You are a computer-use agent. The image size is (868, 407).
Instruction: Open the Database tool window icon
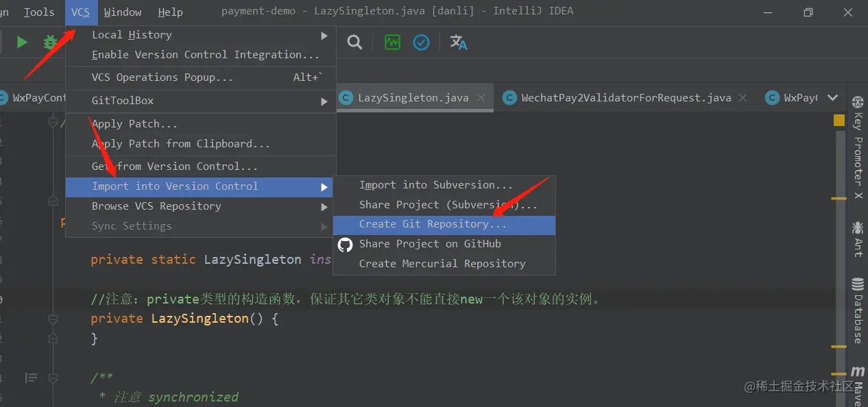click(x=857, y=284)
